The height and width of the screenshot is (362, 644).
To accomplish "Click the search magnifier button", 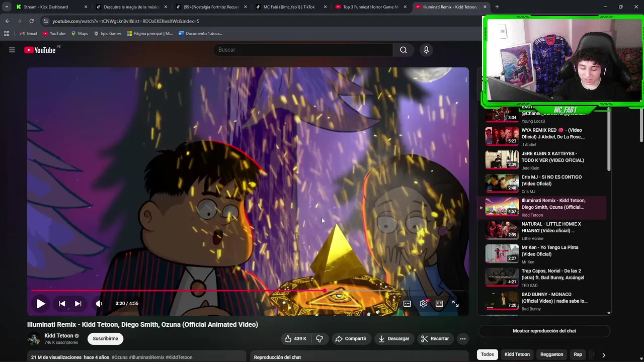I will pos(404,50).
